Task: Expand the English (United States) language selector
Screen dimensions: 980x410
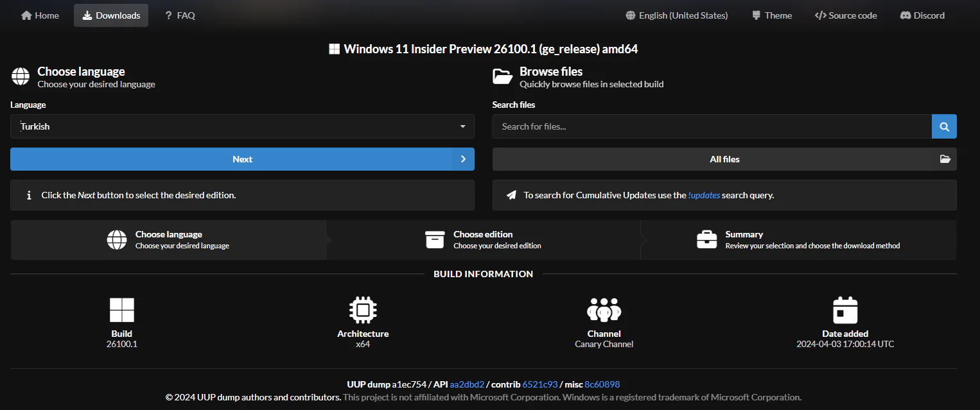Action: 676,15
